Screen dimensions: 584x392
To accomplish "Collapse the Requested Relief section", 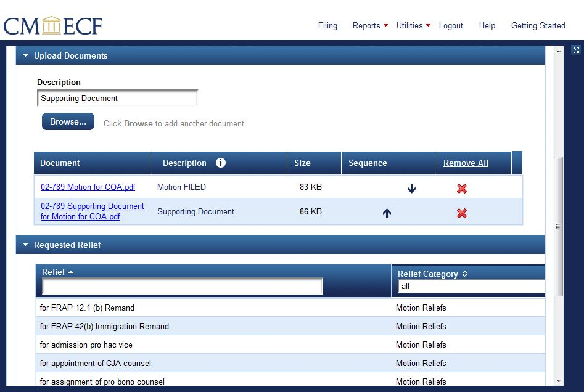I will click(x=26, y=245).
